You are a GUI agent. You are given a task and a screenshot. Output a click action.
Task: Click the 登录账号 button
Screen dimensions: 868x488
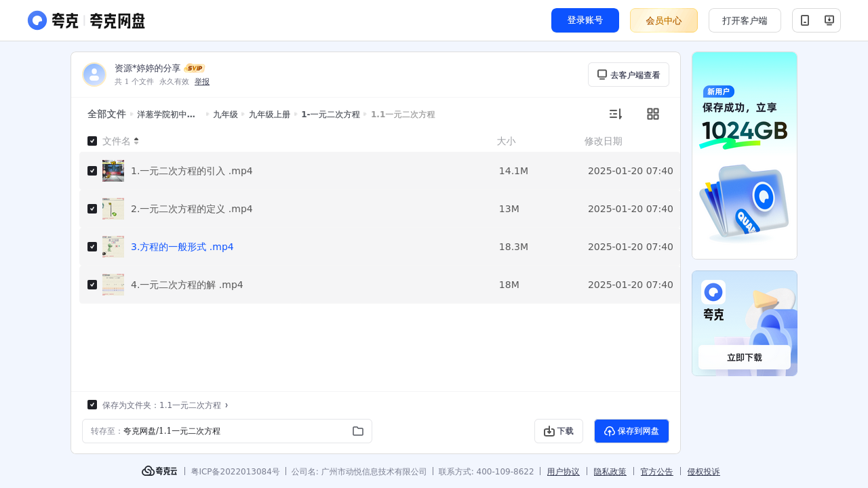tap(585, 20)
